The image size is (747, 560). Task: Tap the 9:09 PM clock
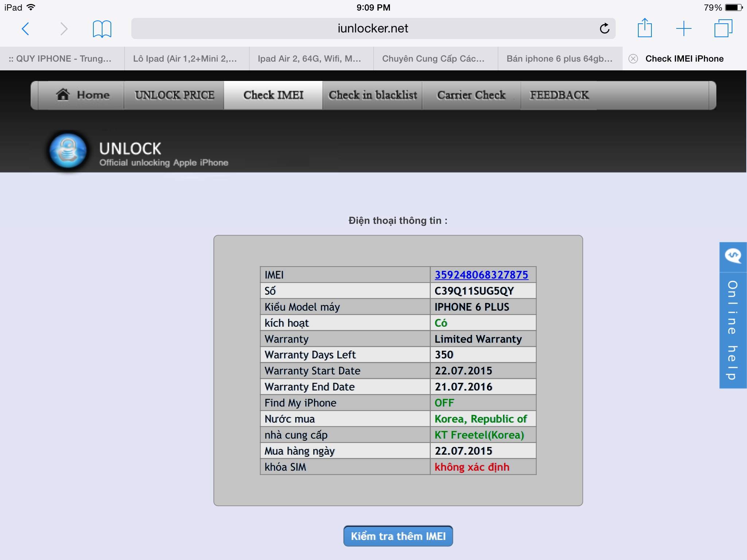point(373,7)
